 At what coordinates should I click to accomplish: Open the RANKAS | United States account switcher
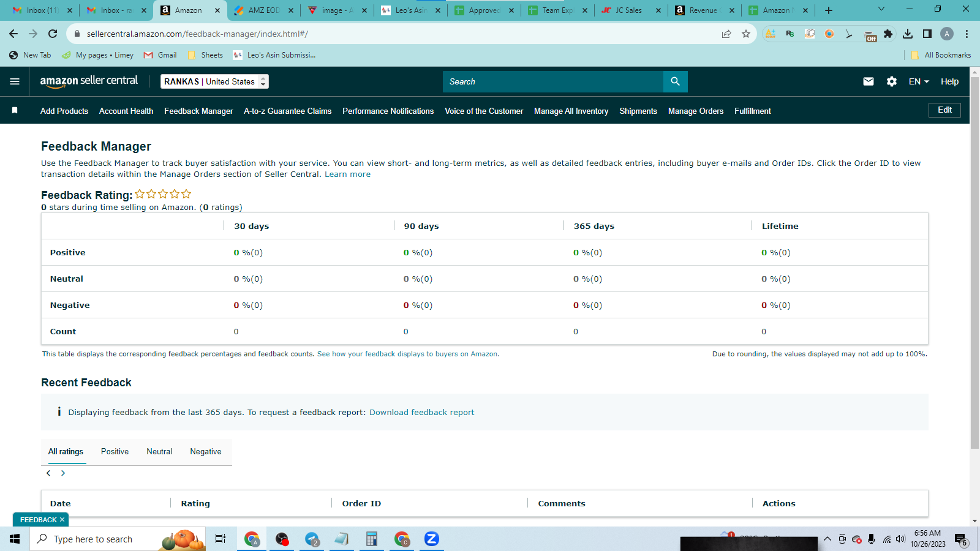click(214, 81)
